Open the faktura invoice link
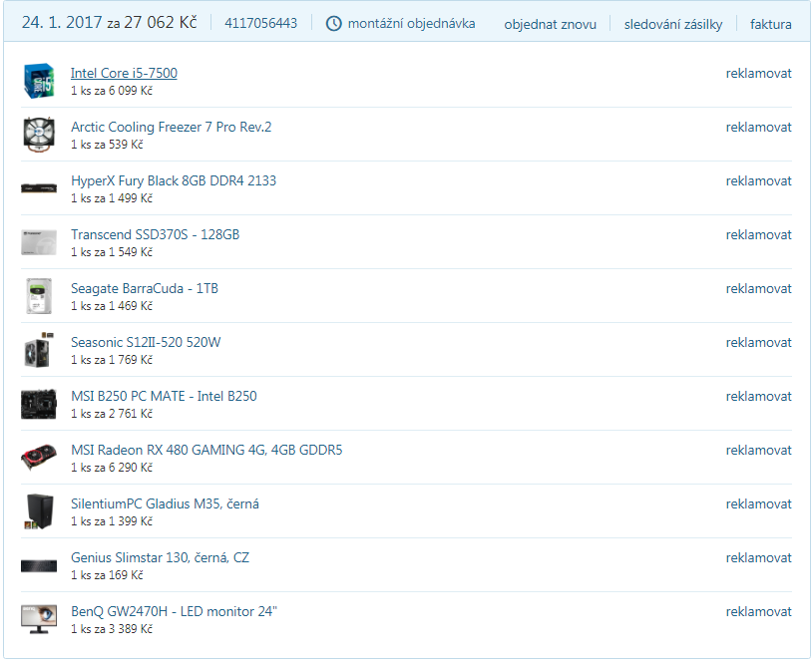 (770, 24)
